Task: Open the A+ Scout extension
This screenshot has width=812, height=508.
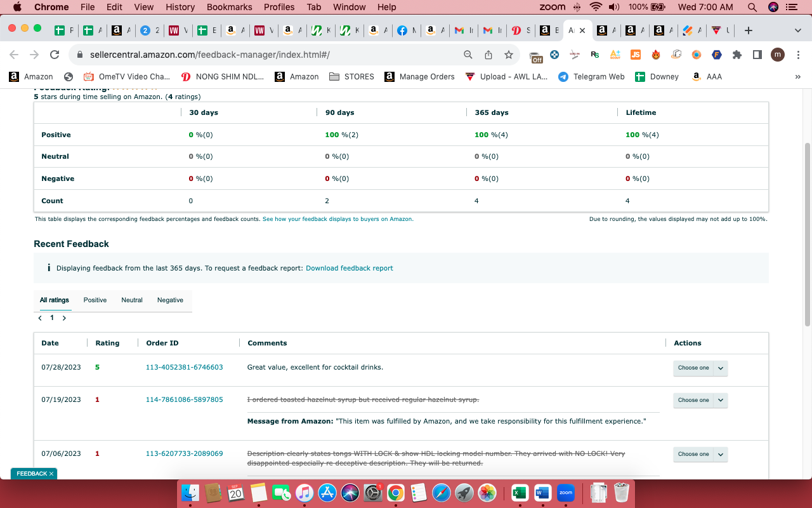Action: pyautogui.click(x=615, y=55)
